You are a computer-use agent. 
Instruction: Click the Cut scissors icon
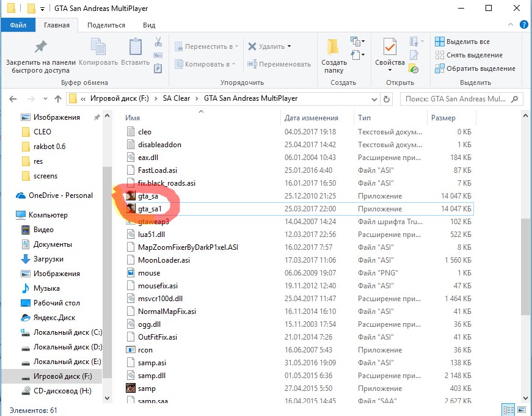(158, 42)
